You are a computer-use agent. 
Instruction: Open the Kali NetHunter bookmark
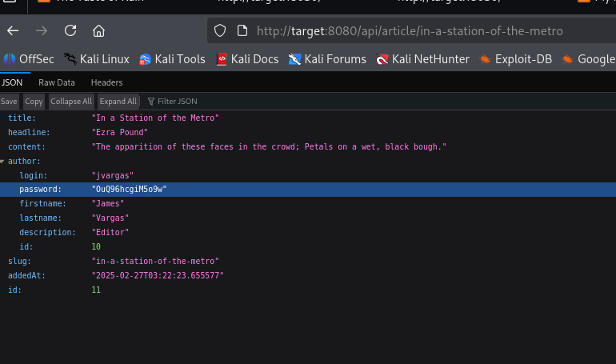pos(422,59)
